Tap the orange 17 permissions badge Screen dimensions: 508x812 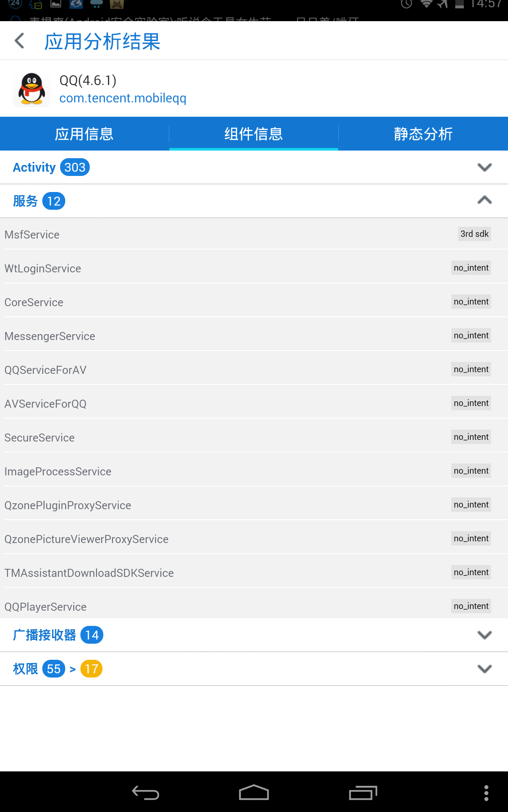pyautogui.click(x=91, y=669)
